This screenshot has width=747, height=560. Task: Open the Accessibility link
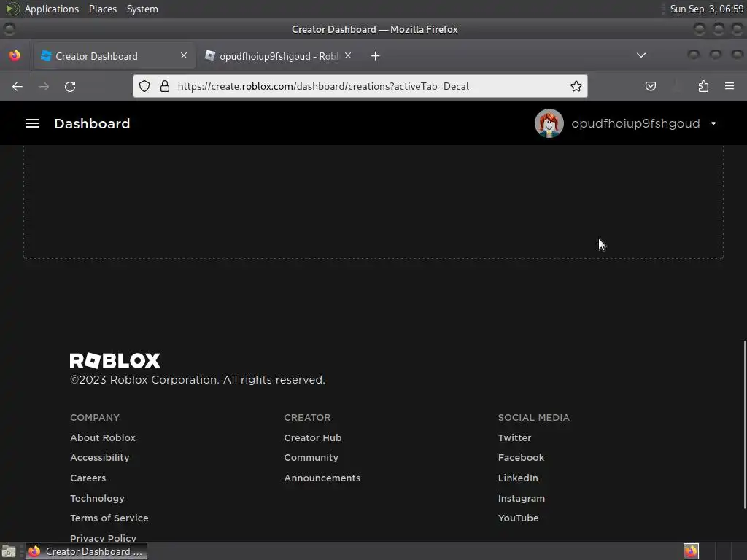coord(99,458)
